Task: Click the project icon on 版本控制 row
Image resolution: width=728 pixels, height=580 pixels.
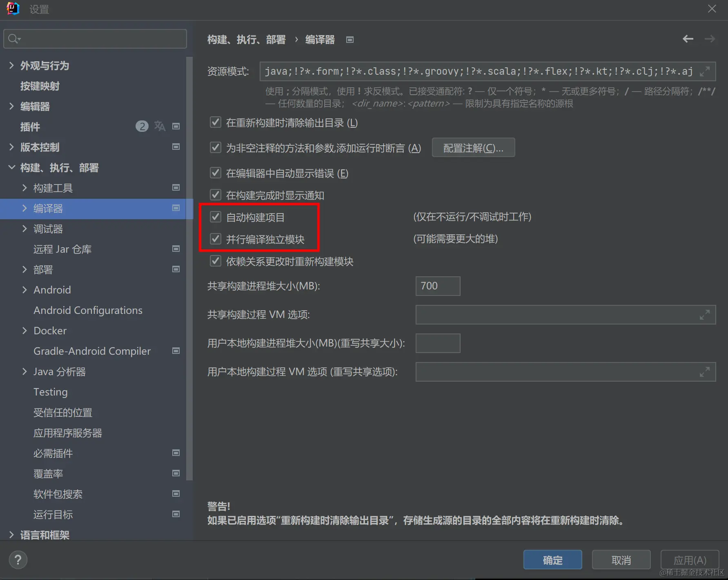Action: click(x=176, y=147)
